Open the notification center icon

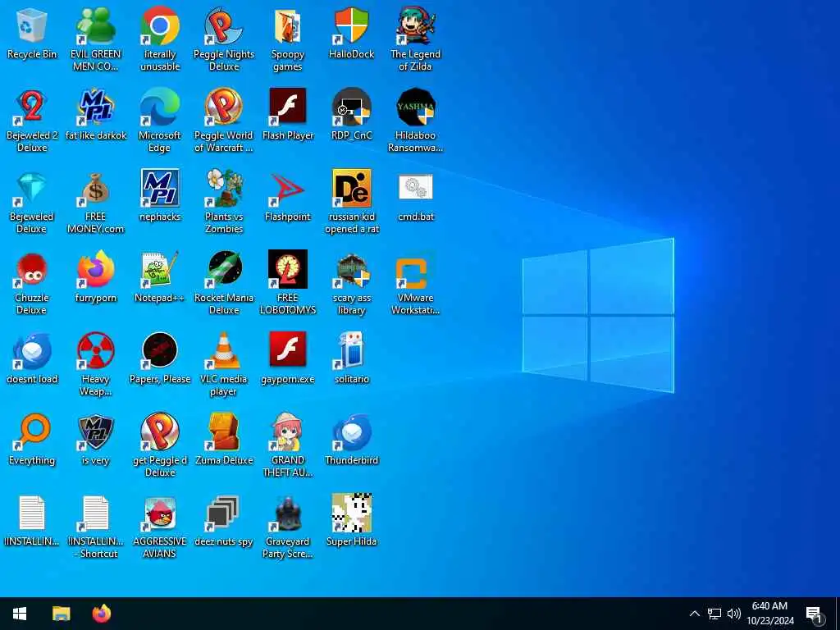(x=815, y=614)
